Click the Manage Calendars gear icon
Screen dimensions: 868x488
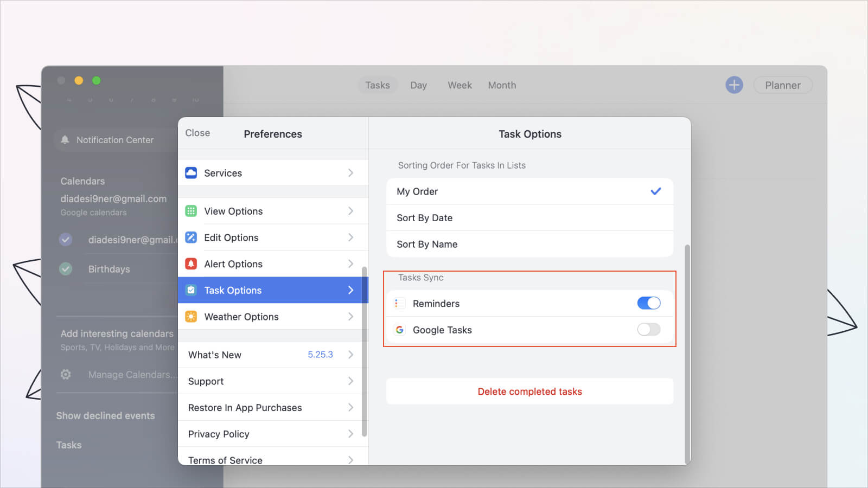click(x=66, y=375)
